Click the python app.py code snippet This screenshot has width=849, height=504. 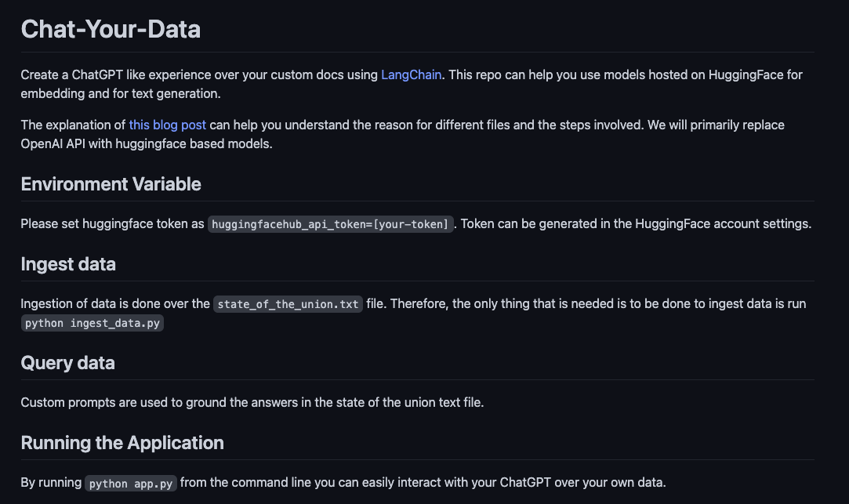click(130, 484)
